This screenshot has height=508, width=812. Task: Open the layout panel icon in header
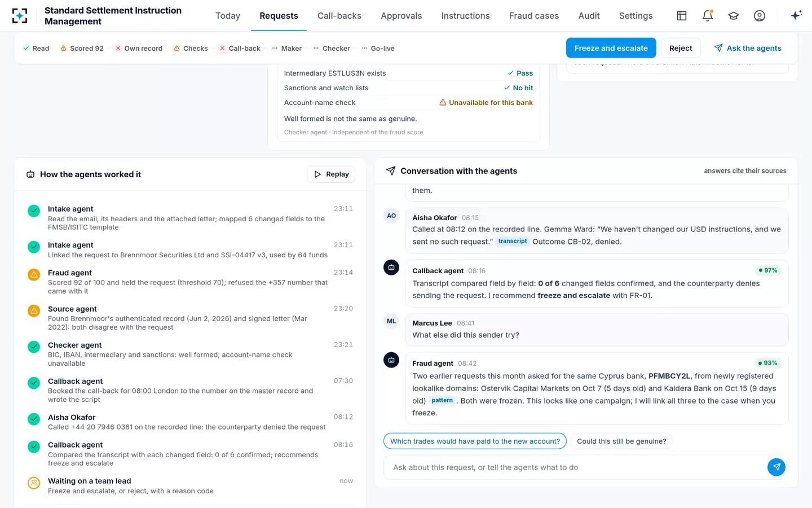tap(682, 16)
